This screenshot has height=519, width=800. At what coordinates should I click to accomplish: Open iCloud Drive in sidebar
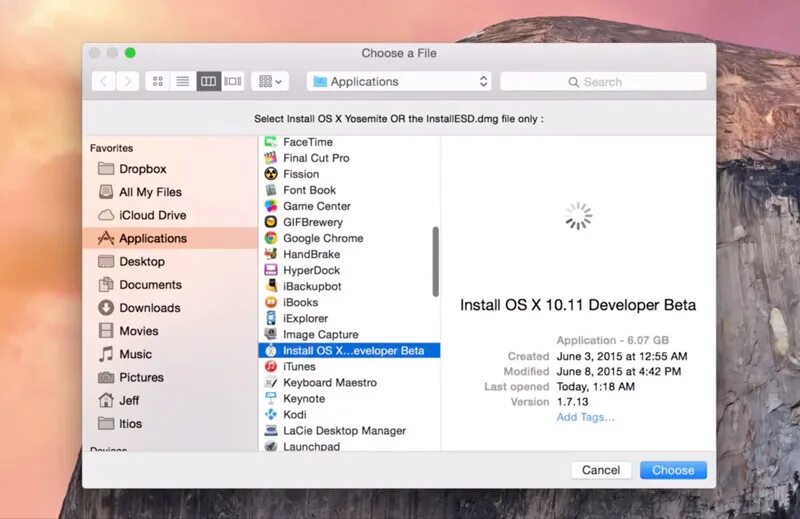point(170,215)
